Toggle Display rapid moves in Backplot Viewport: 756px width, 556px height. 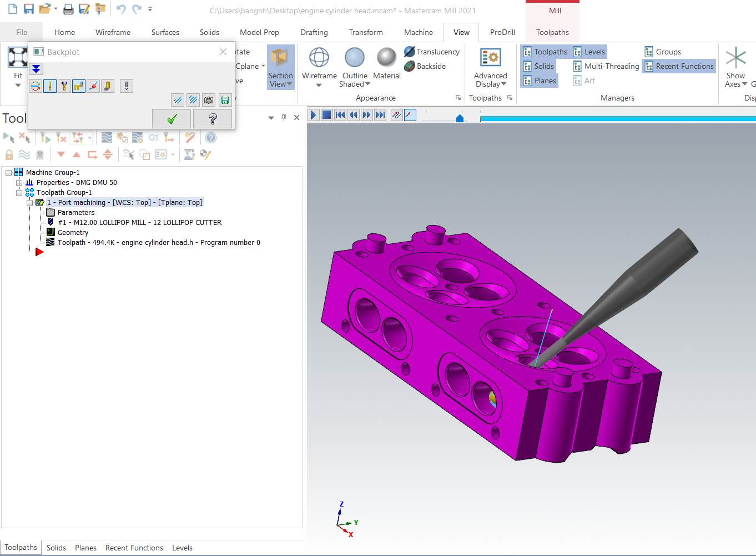(x=79, y=86)
